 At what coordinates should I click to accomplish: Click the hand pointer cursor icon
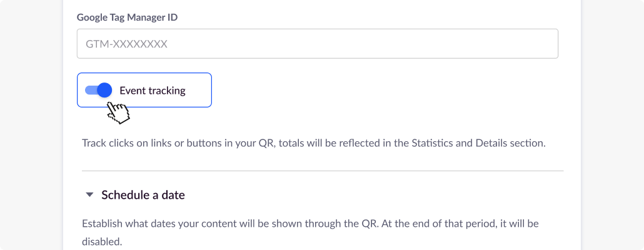click(118, 112)
